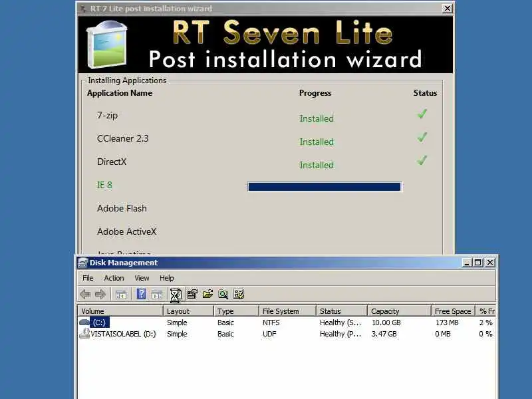Click the 7-zip application name

tap(107, 116)
